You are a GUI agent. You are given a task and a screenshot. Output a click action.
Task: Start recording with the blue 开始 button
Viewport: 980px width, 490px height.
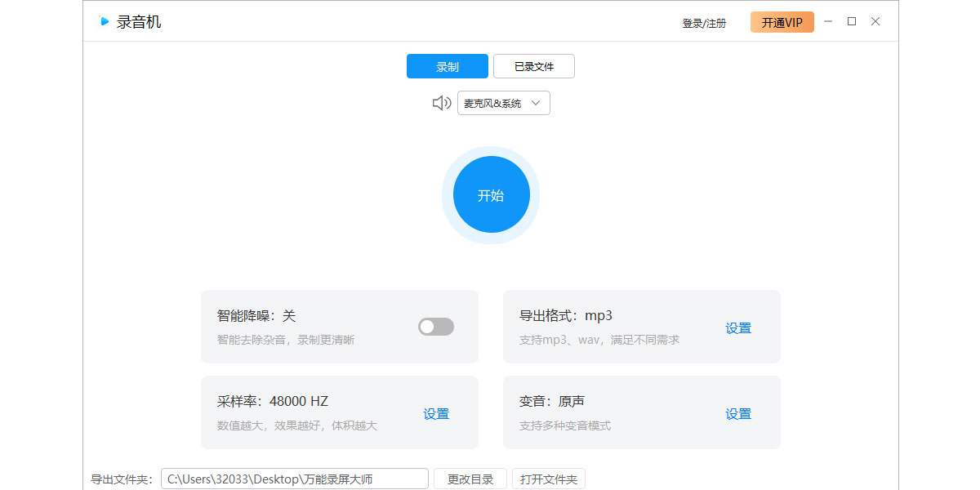[491, 195]
